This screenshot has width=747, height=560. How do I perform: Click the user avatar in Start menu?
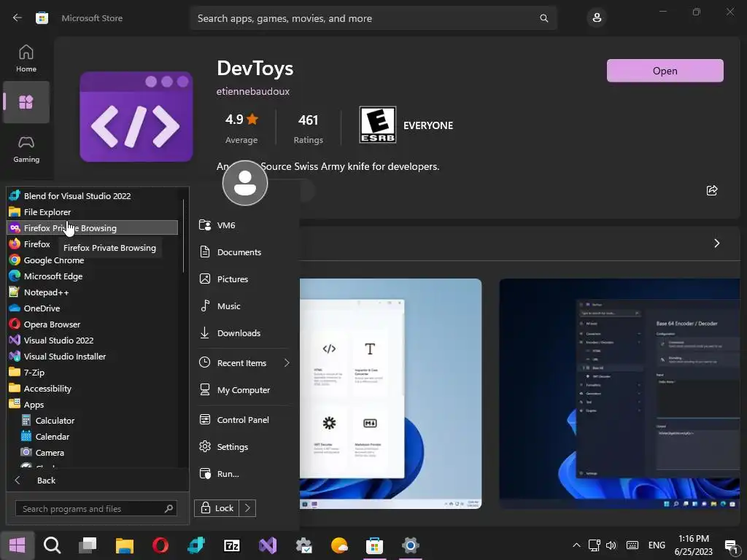click(245, 183)
